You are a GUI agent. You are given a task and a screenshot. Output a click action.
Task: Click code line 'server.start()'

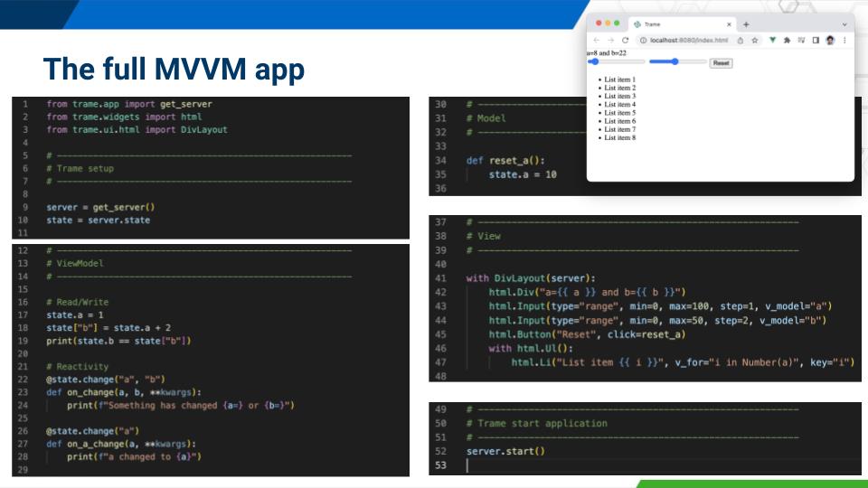(505, 452)
